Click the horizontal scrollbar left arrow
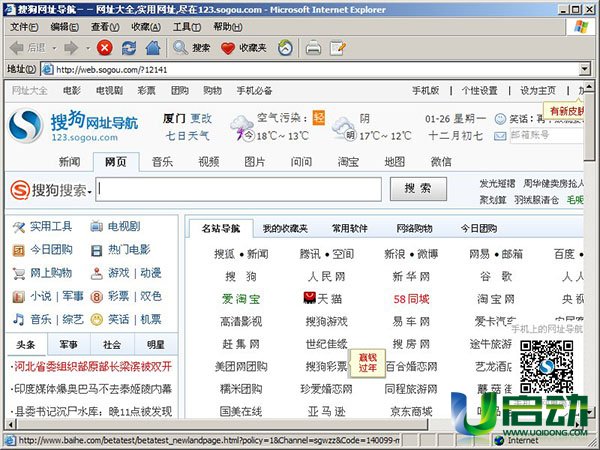Screen dimensions: 600x450 tap(11, 424)
